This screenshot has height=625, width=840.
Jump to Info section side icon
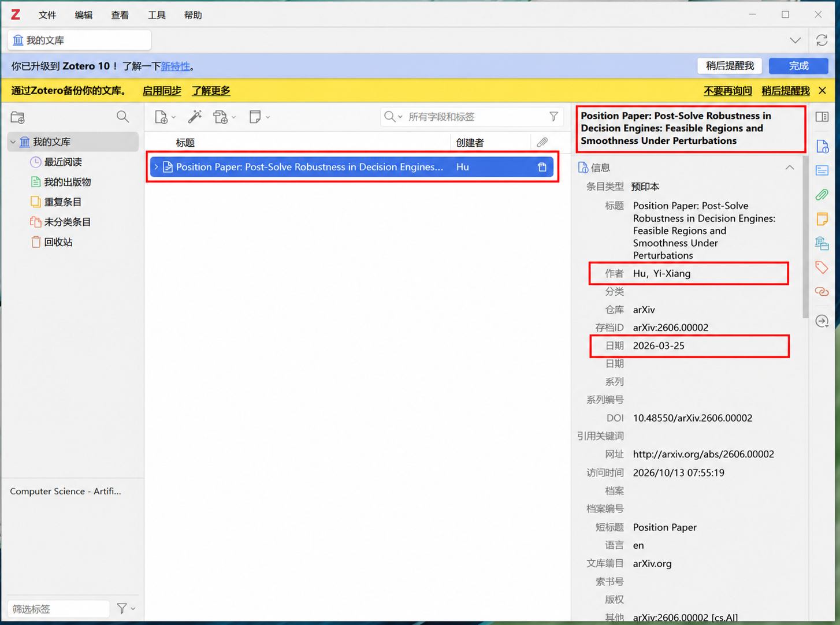[x=822, y=146]
